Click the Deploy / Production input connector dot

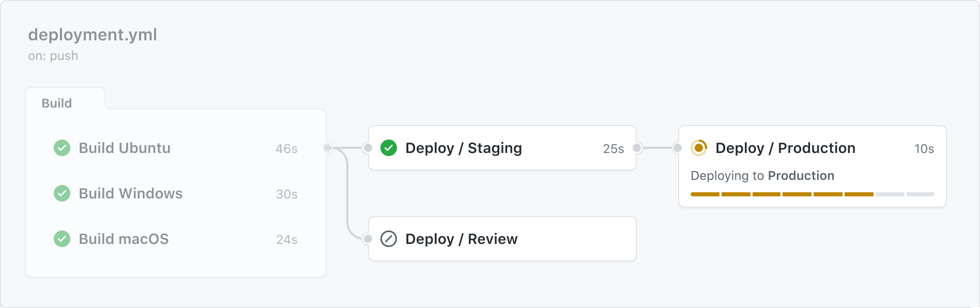[677, 148]
